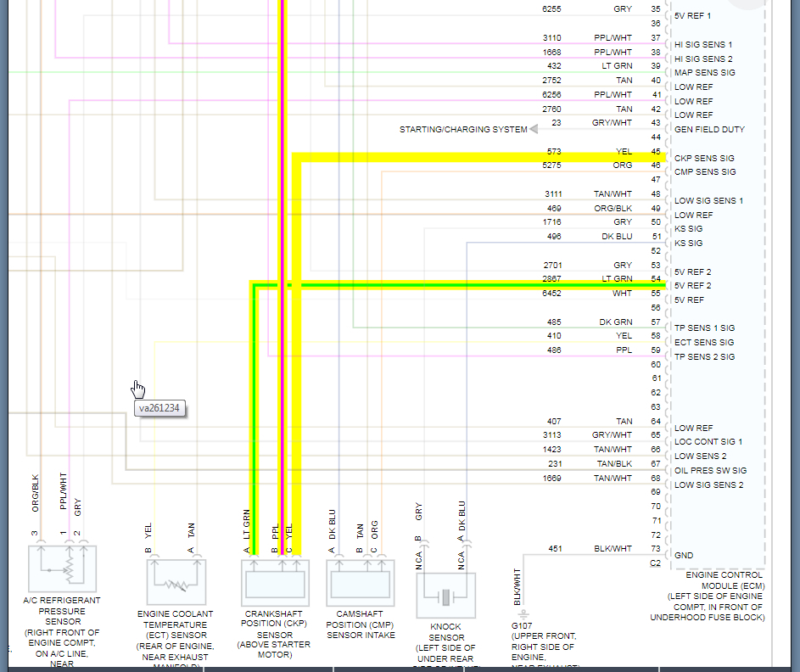Click the C2 connector label

655,563
